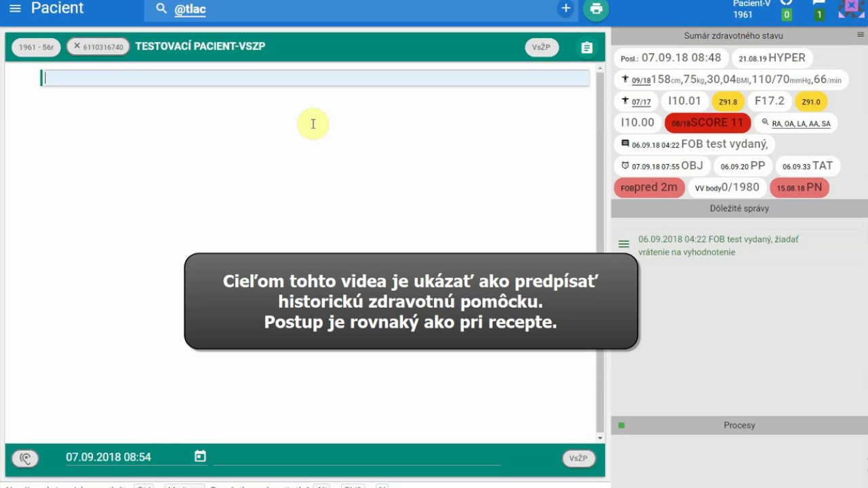The height and width of the screenshot is (488, 868).
Task: Click the search magnifier icon
Action: click(161, 9)
